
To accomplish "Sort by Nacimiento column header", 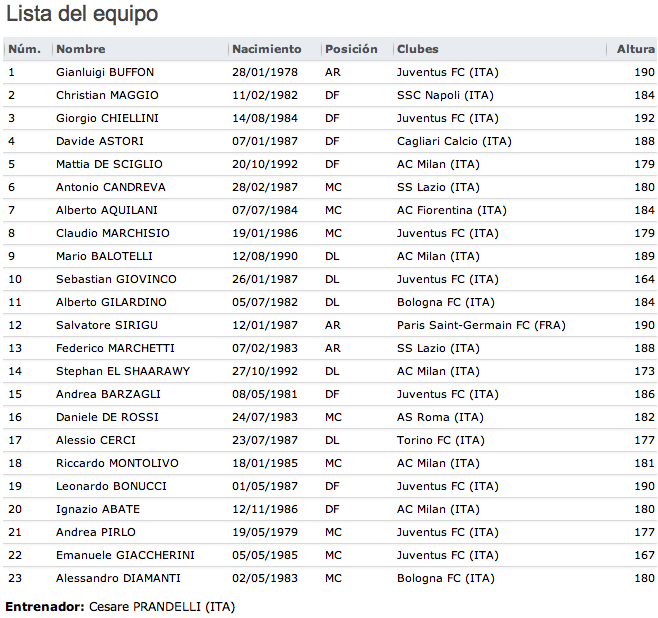I will (266, 49).
